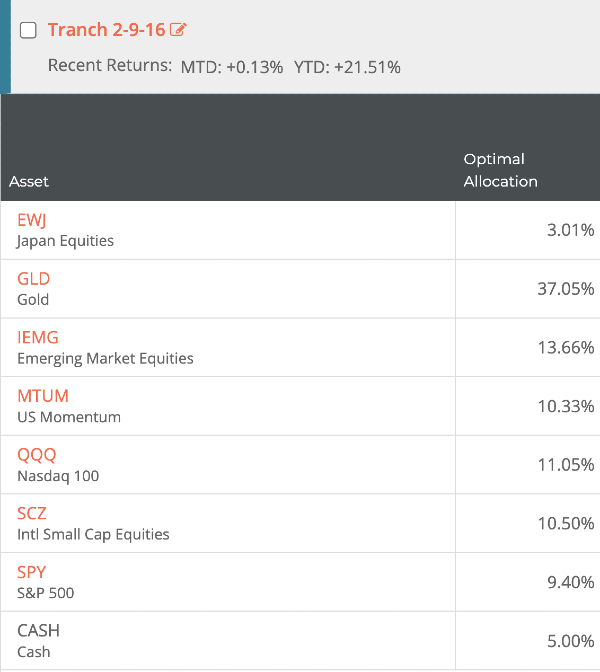This screenshot has width=600, height=672.
Task: Click the Cash 5.00% allocation cell
Action: coord(569,641)
